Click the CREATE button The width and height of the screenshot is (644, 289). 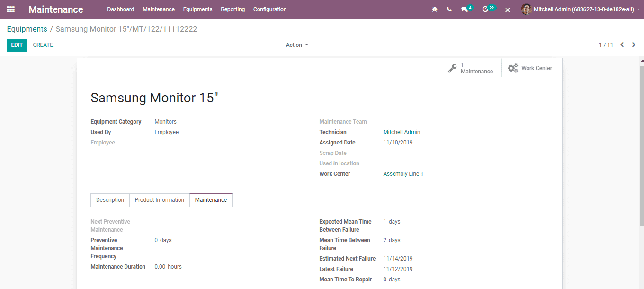tap(43, 45)
